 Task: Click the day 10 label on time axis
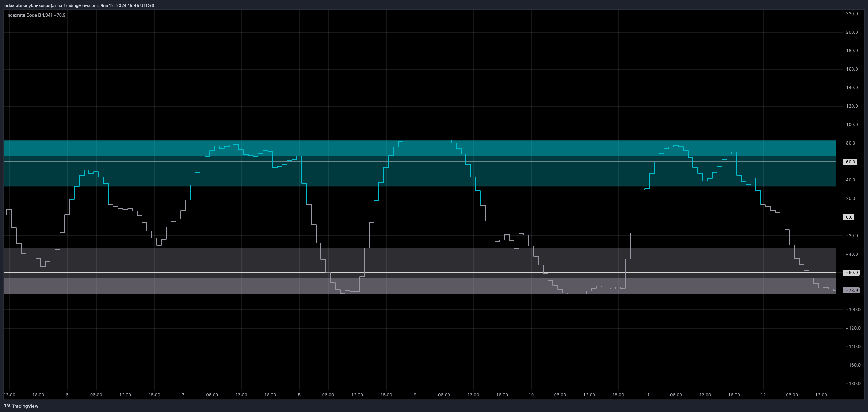click(x=531, y=395)
